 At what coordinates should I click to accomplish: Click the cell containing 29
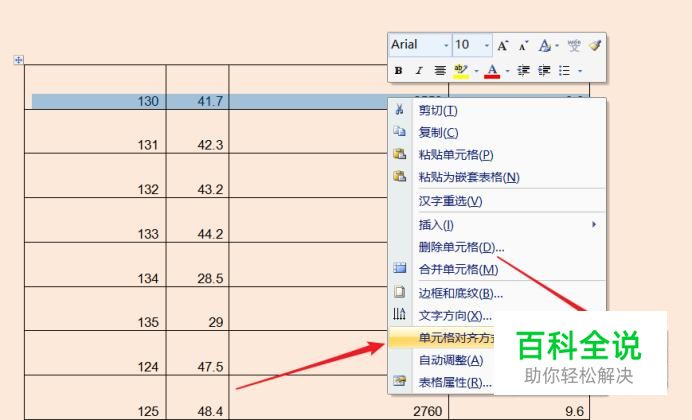(x=197, y=309)
